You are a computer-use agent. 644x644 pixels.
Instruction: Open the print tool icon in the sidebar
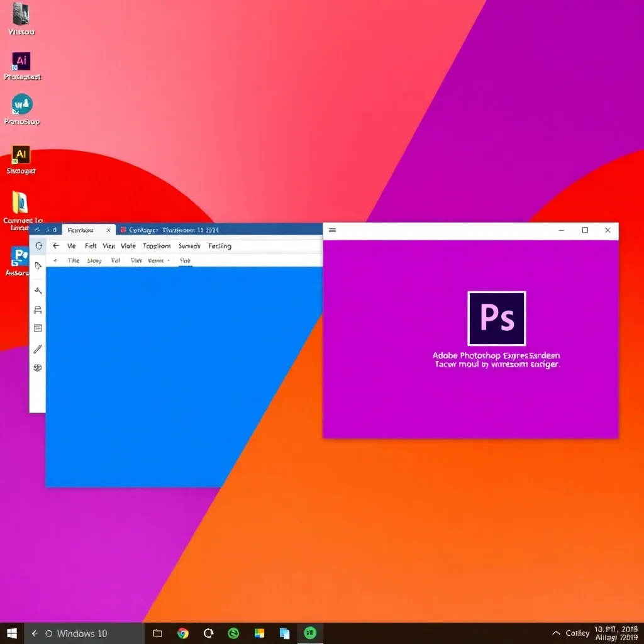pyautogui.click(x=38, y=309)
